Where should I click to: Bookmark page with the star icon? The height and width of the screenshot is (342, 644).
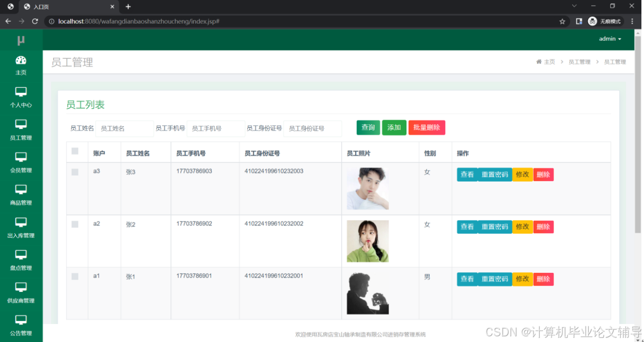[562, 21]
